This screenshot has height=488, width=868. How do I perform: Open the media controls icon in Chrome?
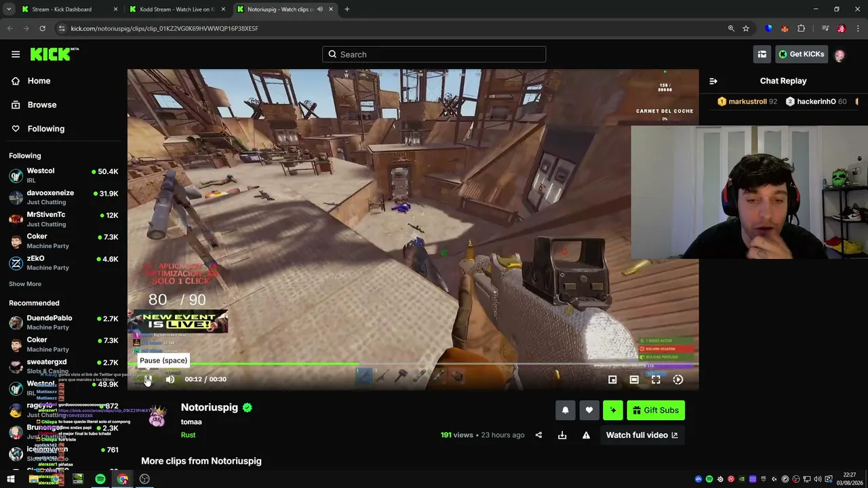tap(825, 28)
